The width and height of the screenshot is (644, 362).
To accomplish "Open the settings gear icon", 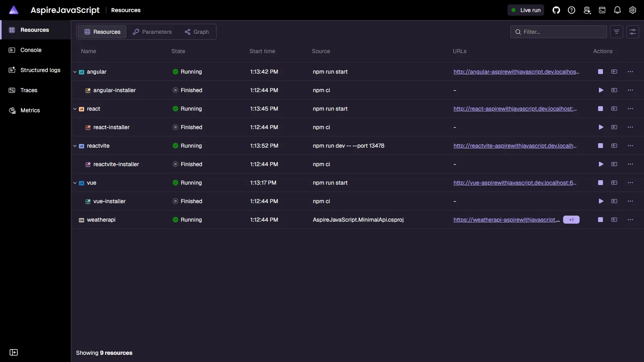I will [x=633, y=10].
